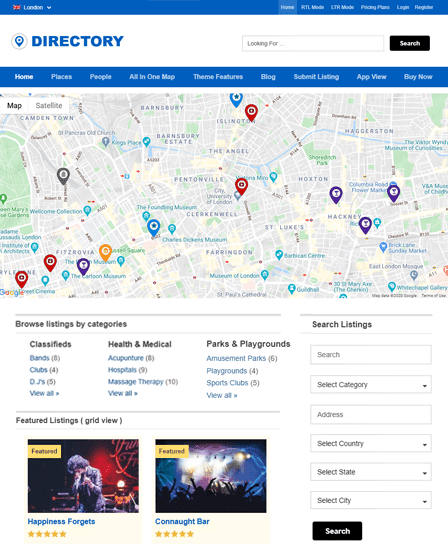The width and height of the screenshot is (448, 560).
Task: Click the Charles Dickens Museum marker
Action: point(172,229)
